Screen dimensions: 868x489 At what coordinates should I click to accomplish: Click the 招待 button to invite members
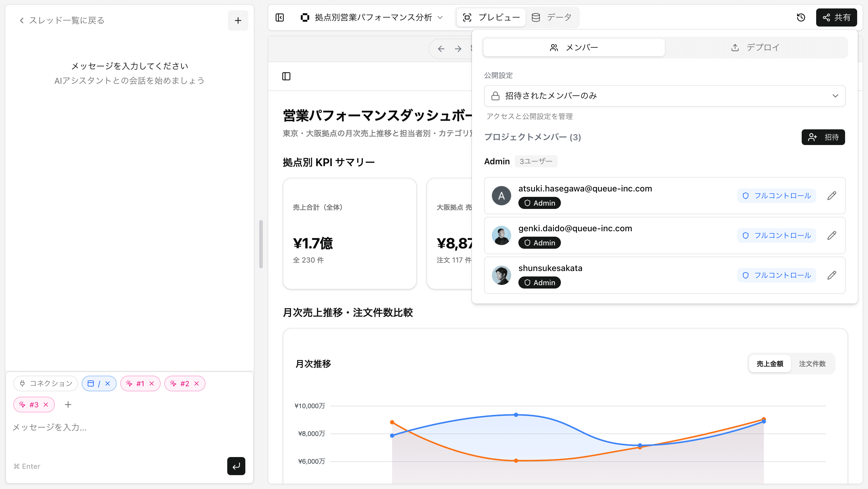tap(823, 137)
